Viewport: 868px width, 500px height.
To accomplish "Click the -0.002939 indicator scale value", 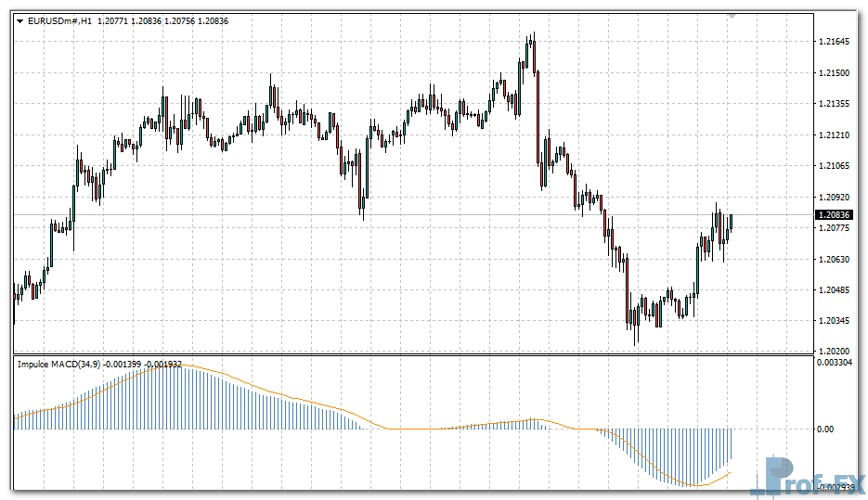I will [x=836, y=487].
